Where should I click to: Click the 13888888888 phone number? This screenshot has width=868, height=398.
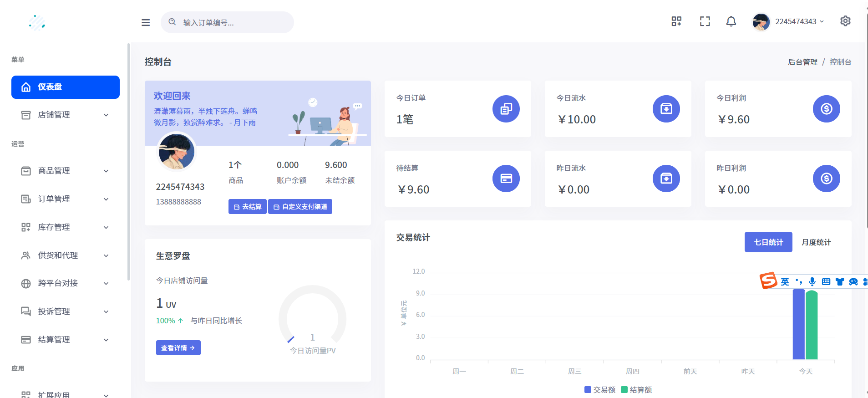pyautogui.click(x=178, y=202)
